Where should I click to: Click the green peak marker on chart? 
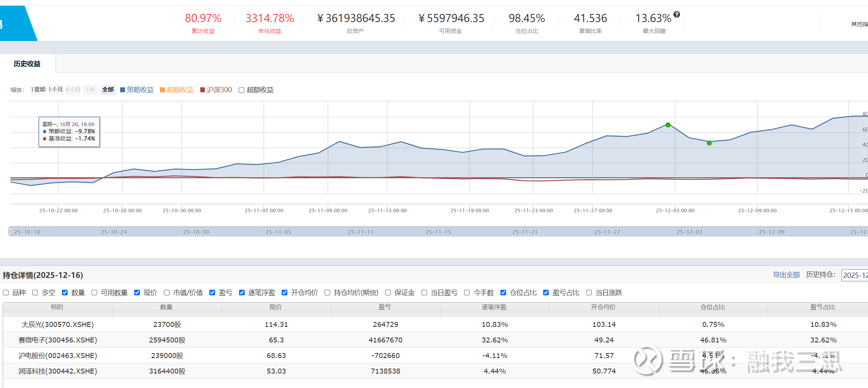[668, 125]
